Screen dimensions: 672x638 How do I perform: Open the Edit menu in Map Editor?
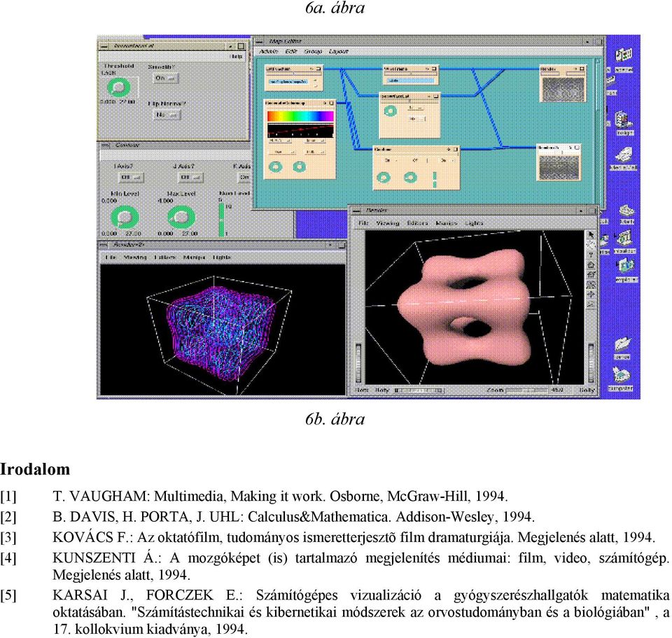291,51
